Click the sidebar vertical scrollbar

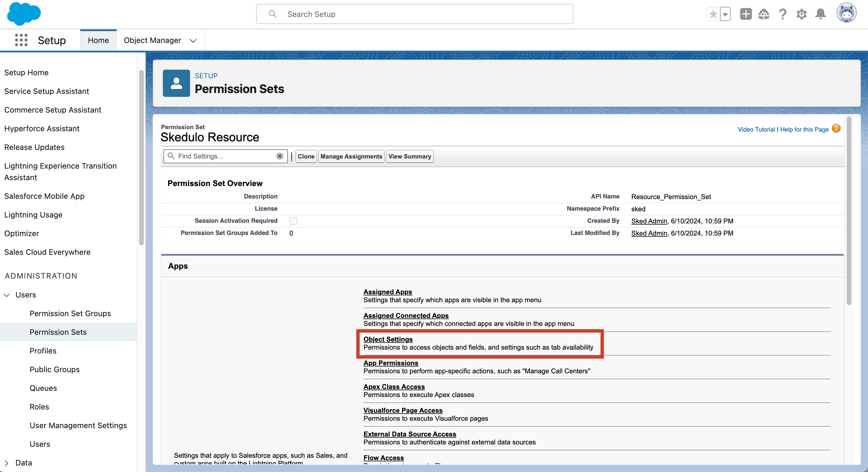141,157
